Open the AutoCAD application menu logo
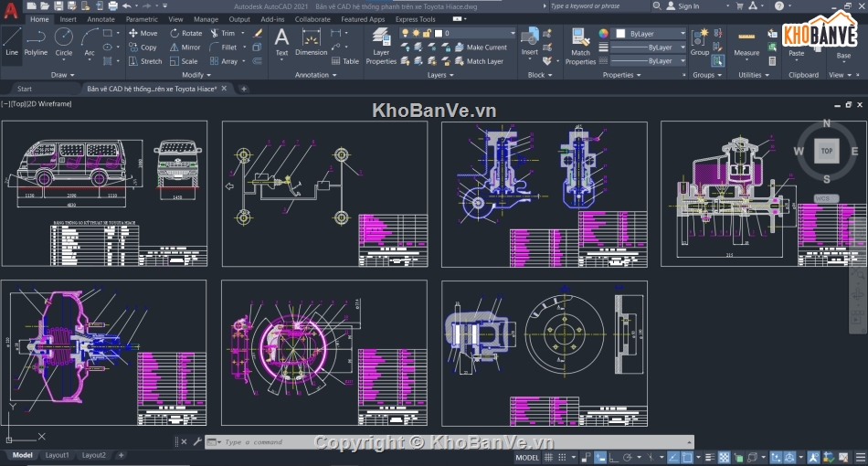 coord(11,10)
